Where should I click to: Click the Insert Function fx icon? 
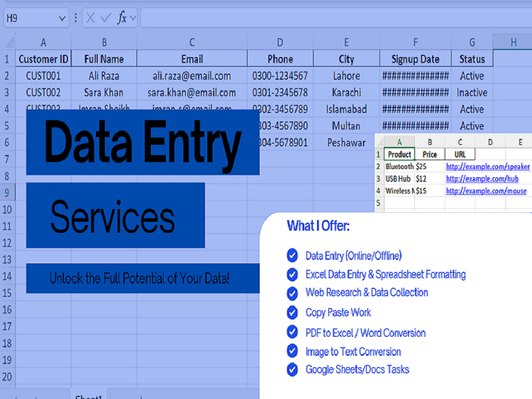point(122,18)
